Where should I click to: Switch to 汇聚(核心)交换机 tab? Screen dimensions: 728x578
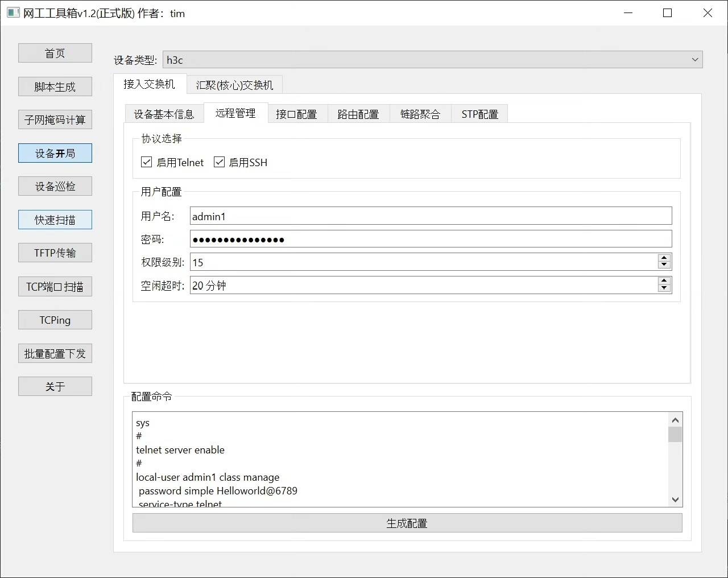234,85
